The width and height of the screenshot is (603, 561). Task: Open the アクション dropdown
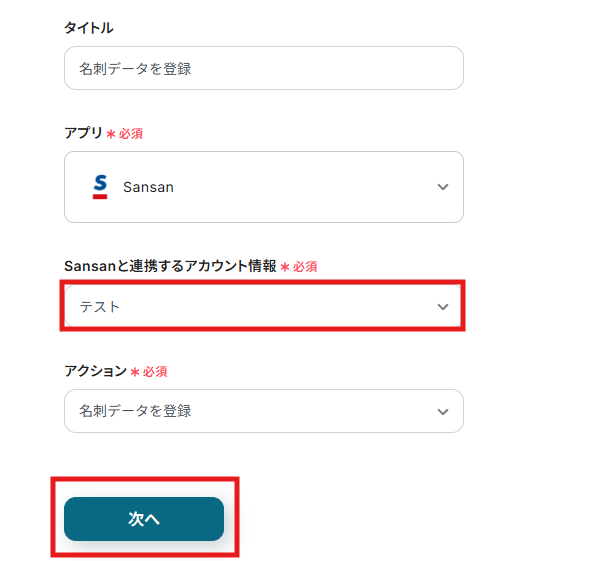click(264, 411)
